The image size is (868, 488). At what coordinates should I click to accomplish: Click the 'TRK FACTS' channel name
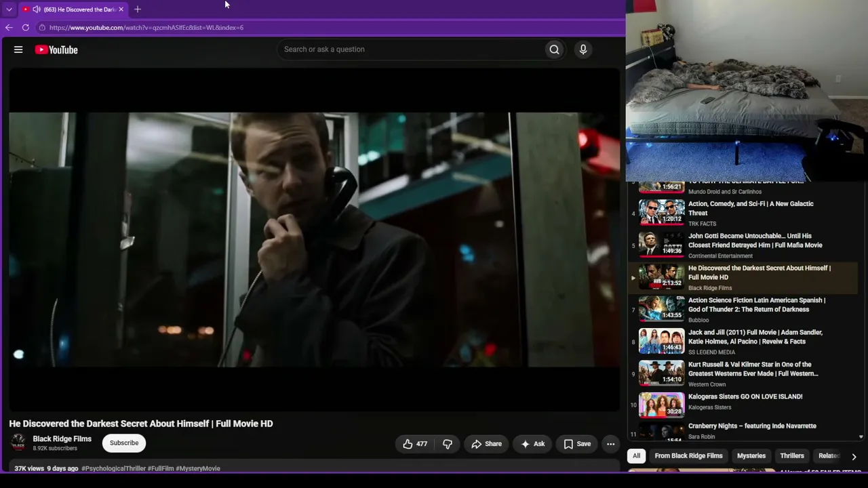click(x=702, y=224)
